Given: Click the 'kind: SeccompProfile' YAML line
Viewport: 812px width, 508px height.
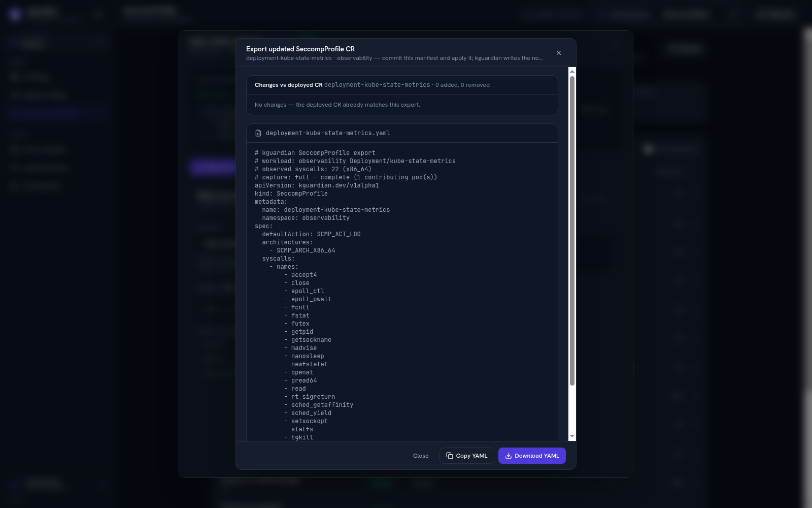Looking at the screenshot, I should pyautogui.click(x=291, y=194).
